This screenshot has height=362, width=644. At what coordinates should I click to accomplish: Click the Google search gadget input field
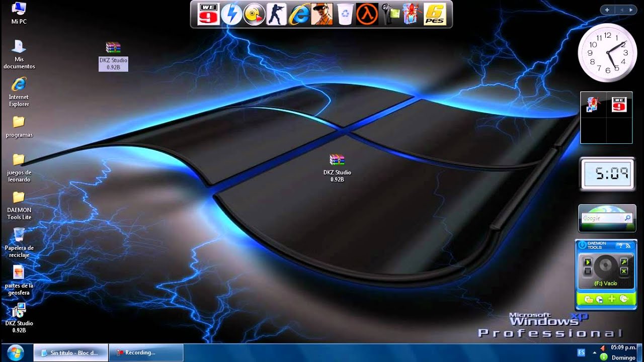tap(602, 218)
